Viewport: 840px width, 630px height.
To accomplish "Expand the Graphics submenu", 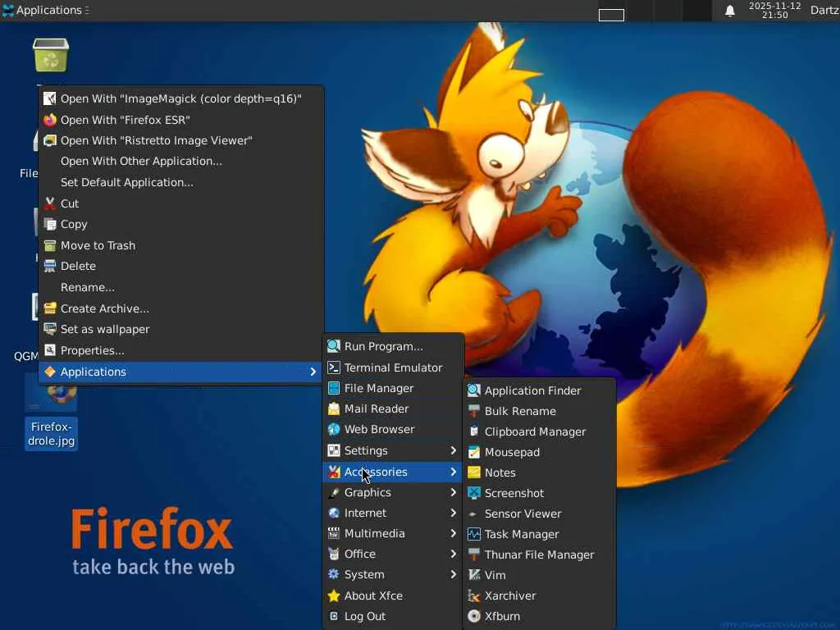I will pos(392,492).
